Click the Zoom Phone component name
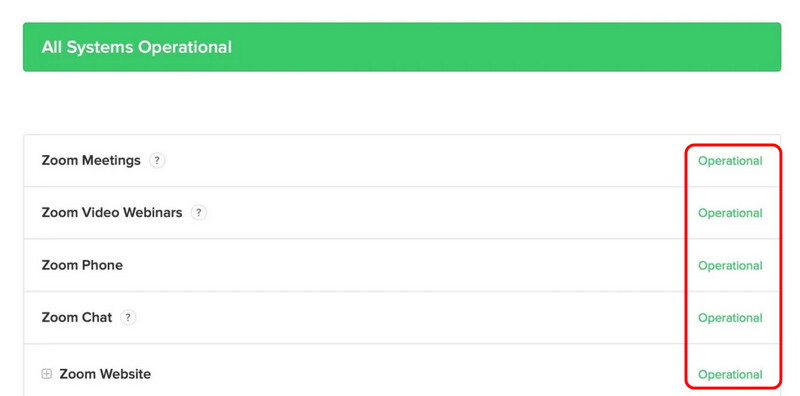 [x=82, y=265]
